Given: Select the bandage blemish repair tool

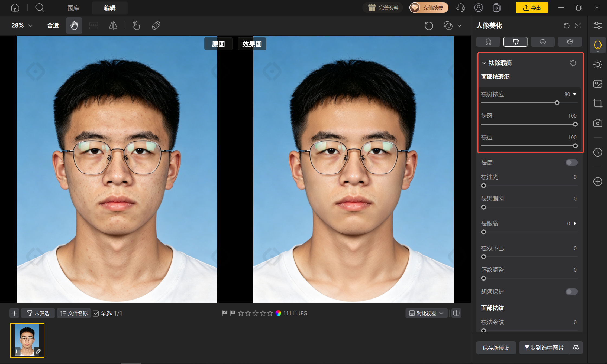Looking at the screenshot, I should [156, 25].
